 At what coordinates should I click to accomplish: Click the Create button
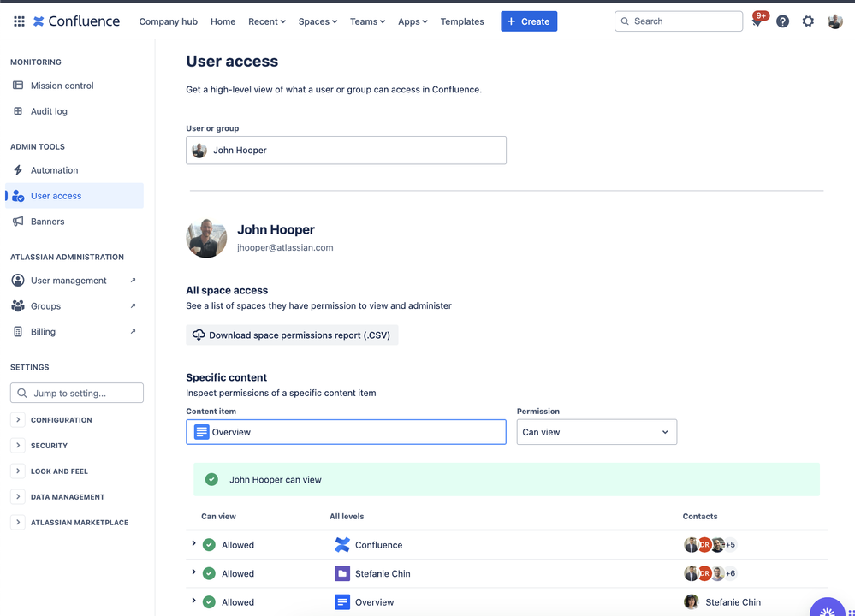click(x=529, y=21)
